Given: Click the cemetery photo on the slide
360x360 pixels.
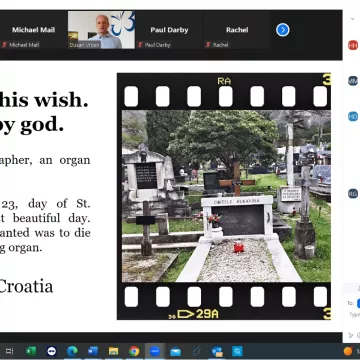Looking at the screenshot, I should pos(226,196).
